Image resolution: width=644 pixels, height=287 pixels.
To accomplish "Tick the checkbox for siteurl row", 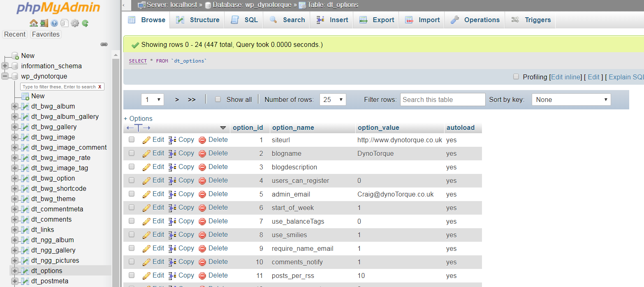I will [x=132, y=140].
